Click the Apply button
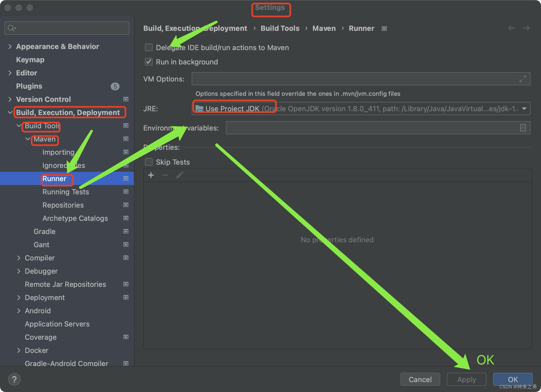The image size is (541, 392). click(466, 379)
